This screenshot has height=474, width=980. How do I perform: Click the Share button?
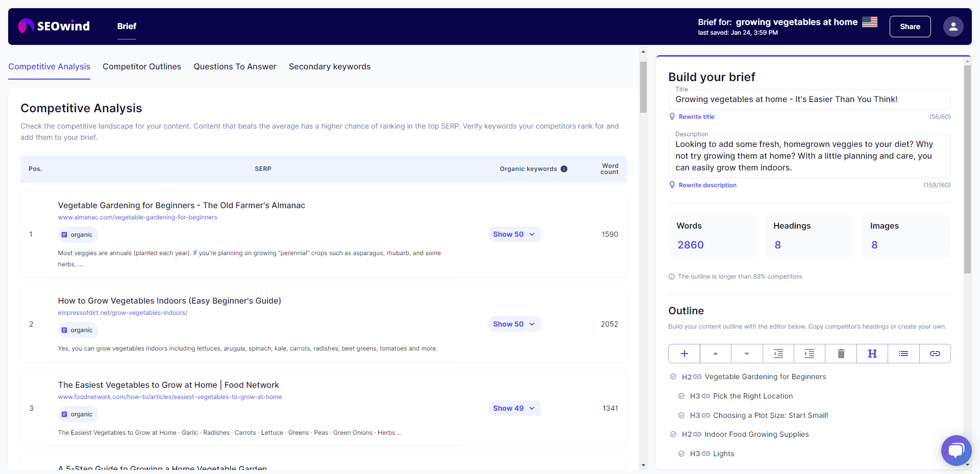coord(910,26)
